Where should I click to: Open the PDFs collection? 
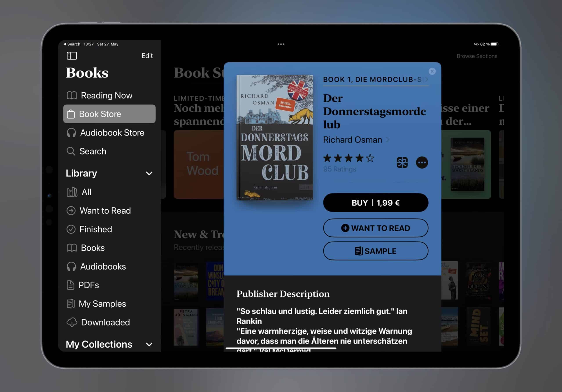point(109,285)
